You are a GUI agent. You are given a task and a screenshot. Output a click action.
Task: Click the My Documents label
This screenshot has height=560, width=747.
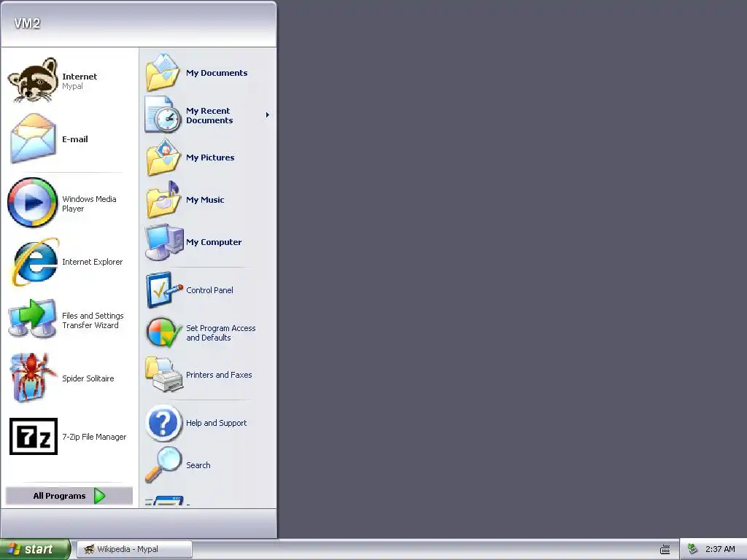tap(217, 73)
